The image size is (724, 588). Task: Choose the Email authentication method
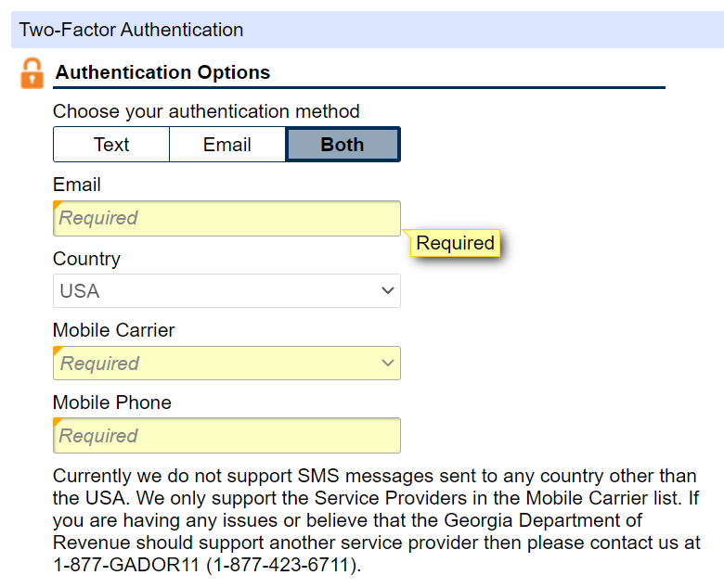click(227, 145)
